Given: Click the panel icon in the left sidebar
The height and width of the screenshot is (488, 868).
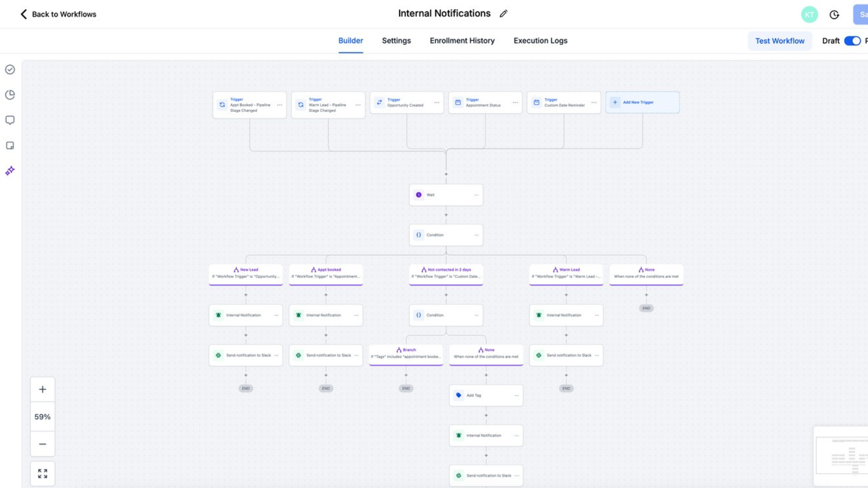Looking at the screenshot, I should coord(10,145).
